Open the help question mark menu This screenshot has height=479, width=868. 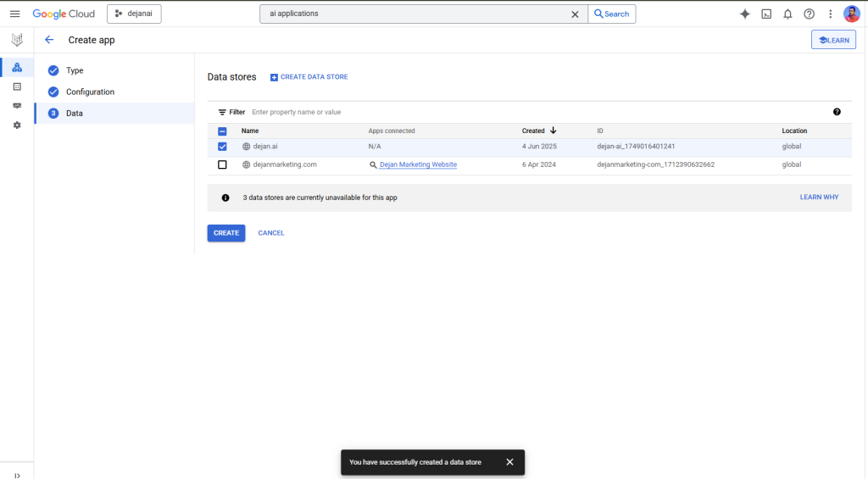pyautogui.click(x=809, y=14)
